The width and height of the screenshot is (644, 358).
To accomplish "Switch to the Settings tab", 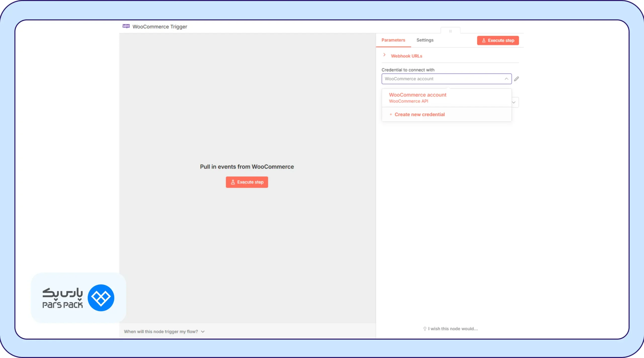I will point(425,40).
